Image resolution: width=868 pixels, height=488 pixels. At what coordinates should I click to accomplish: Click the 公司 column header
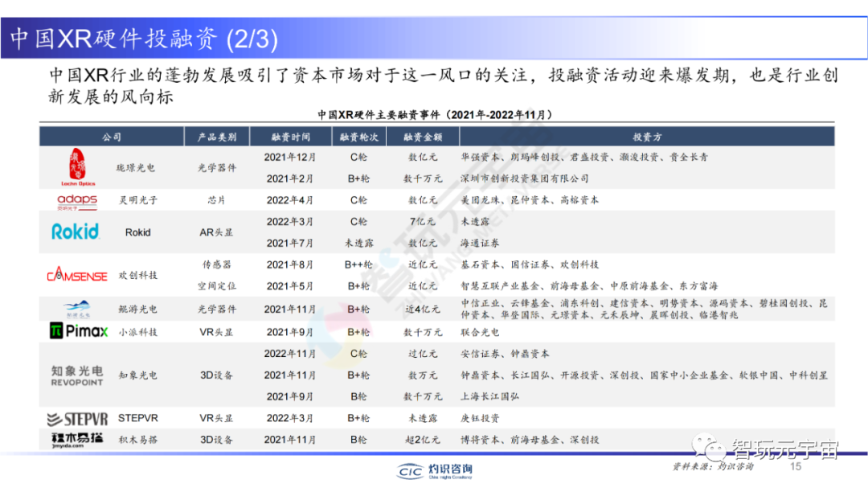point(111,137)
